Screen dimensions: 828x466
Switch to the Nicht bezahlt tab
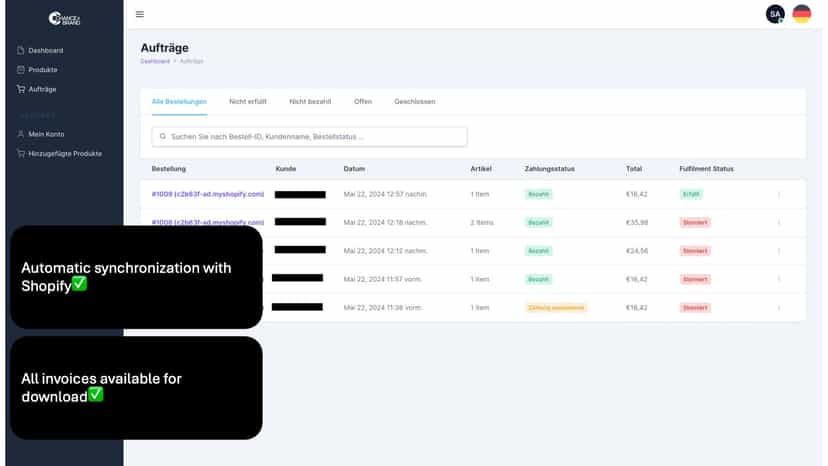(x=310, y=101)
